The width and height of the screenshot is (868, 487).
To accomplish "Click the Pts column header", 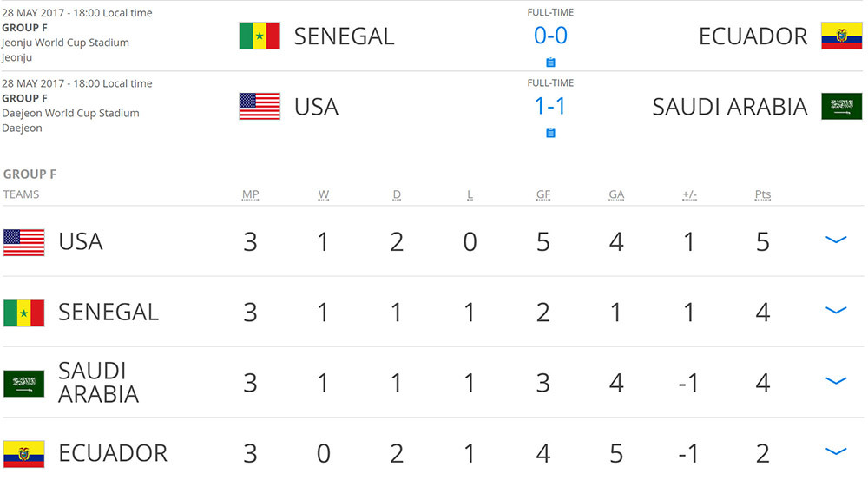I will tap(762, 194).
